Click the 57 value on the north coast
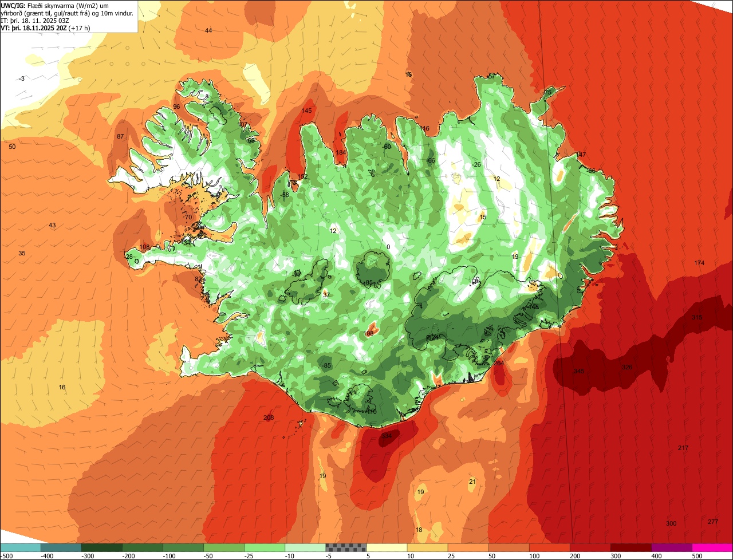The width and height of the screenshot is (733, 560). pyautogui.click(x=491, y=76)
